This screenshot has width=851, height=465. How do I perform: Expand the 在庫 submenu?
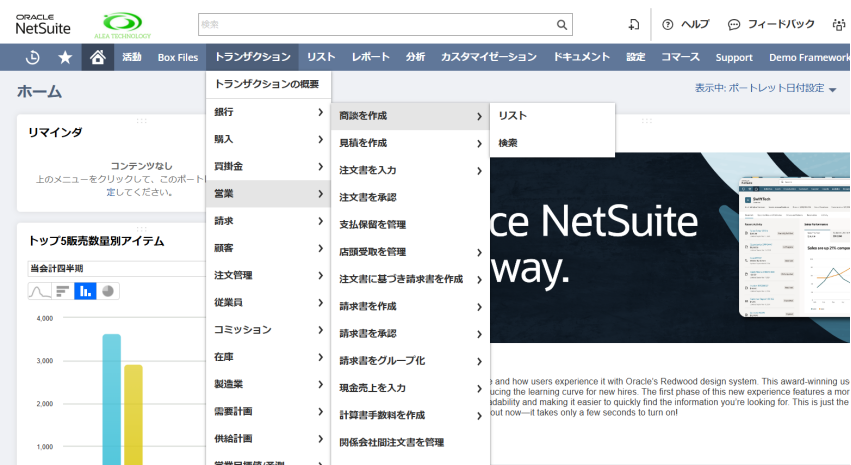click(x=269, y=357)
